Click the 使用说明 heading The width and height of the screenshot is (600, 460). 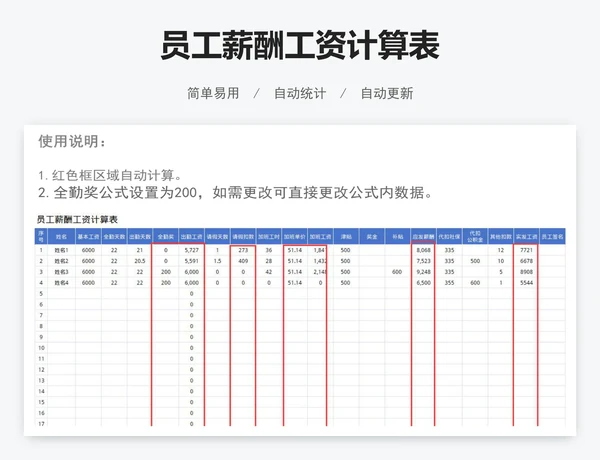click(72, 141)
